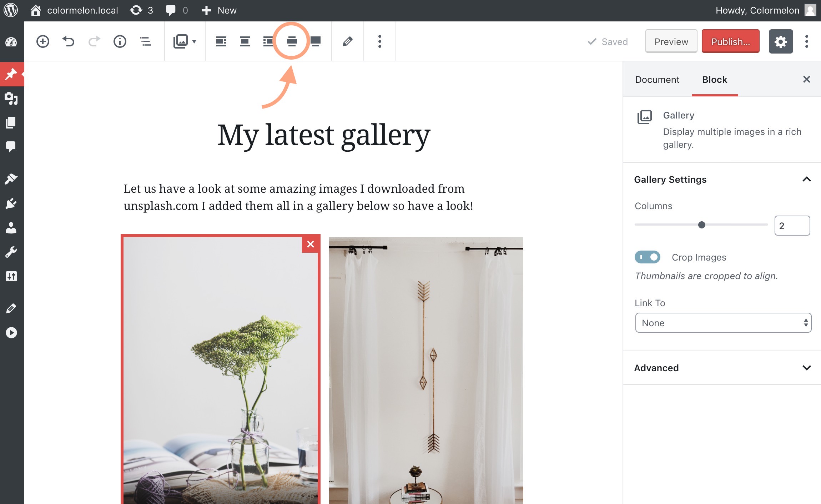Screen dimensions: 821x504
Task: Open the Media library sidebar icon
Action: (x=11, y=98)
